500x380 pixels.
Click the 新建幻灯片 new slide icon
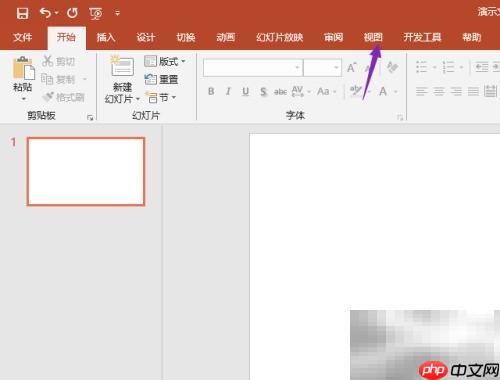click(x=122, y=66)
